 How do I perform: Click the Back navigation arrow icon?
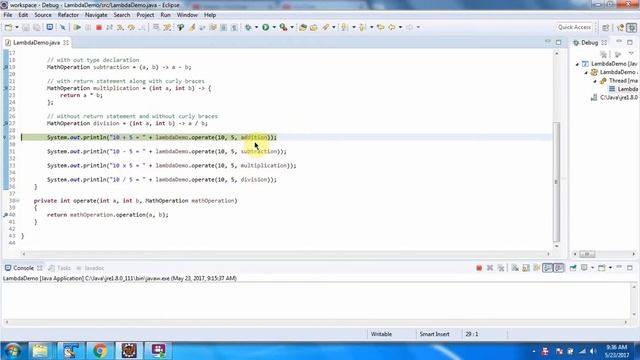pyautogui.click(x=392, y=27)
